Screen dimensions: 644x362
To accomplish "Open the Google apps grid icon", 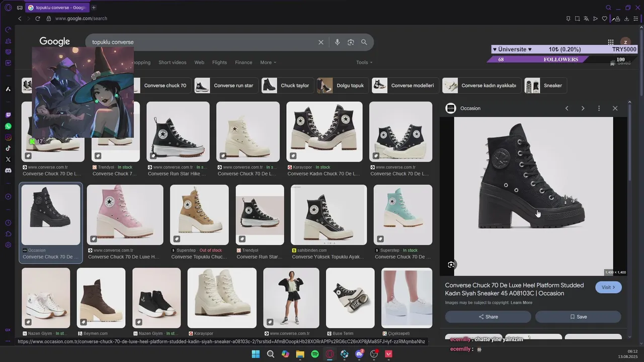I will pyautogui.click(x=610, y=42).
